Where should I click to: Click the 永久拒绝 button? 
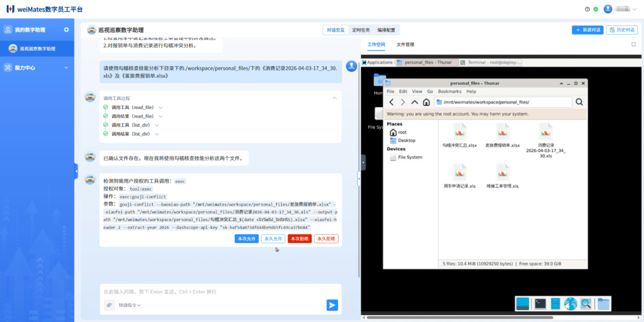(x=326, y=239)
